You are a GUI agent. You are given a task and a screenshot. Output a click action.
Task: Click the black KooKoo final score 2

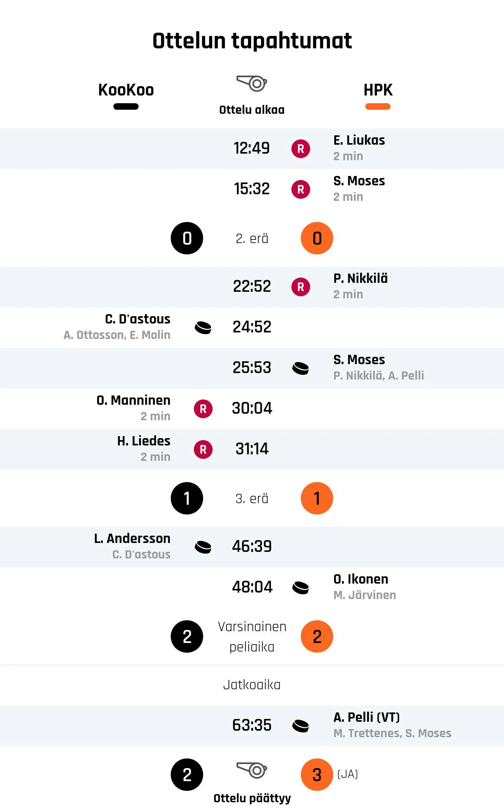[187, 775]
